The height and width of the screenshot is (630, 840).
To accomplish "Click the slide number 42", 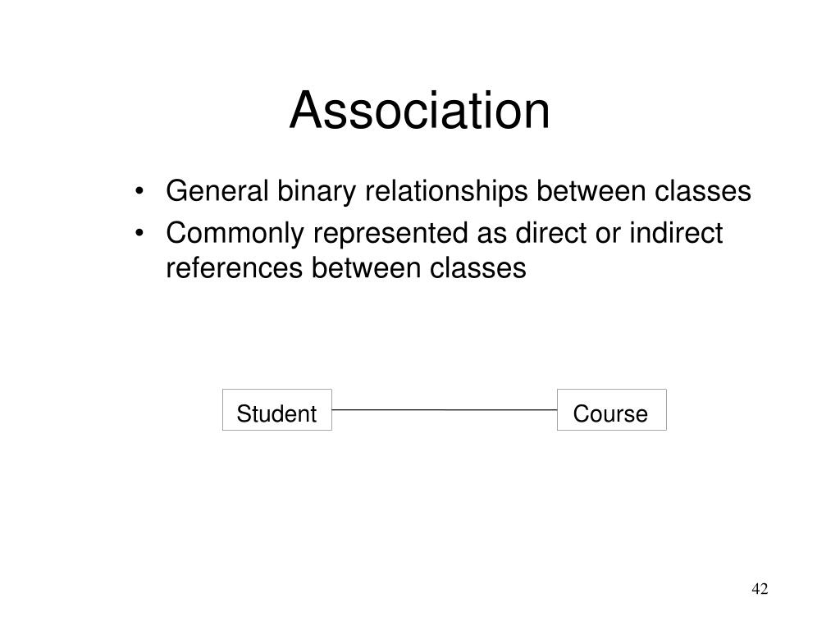I will (x=760, y=589).
